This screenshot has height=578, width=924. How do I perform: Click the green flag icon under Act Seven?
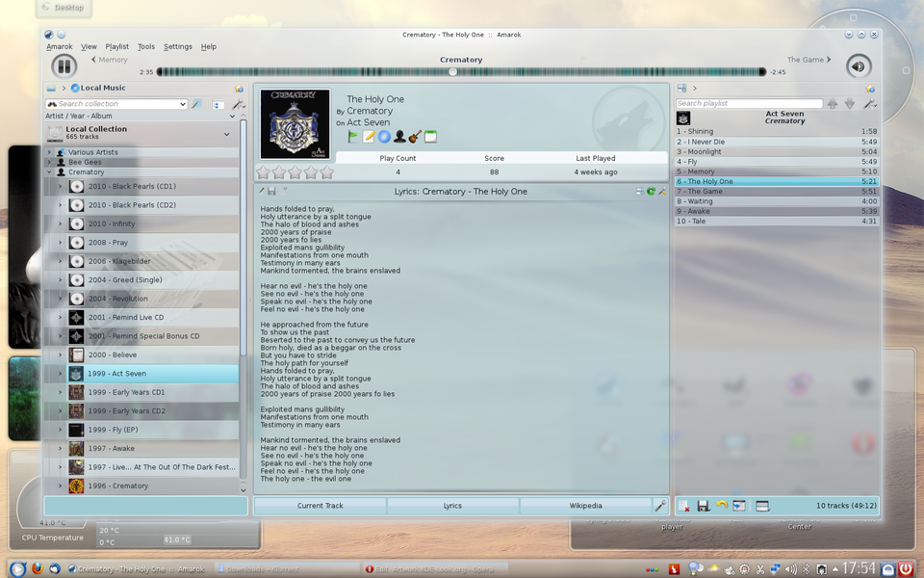(x=353, y=137)
